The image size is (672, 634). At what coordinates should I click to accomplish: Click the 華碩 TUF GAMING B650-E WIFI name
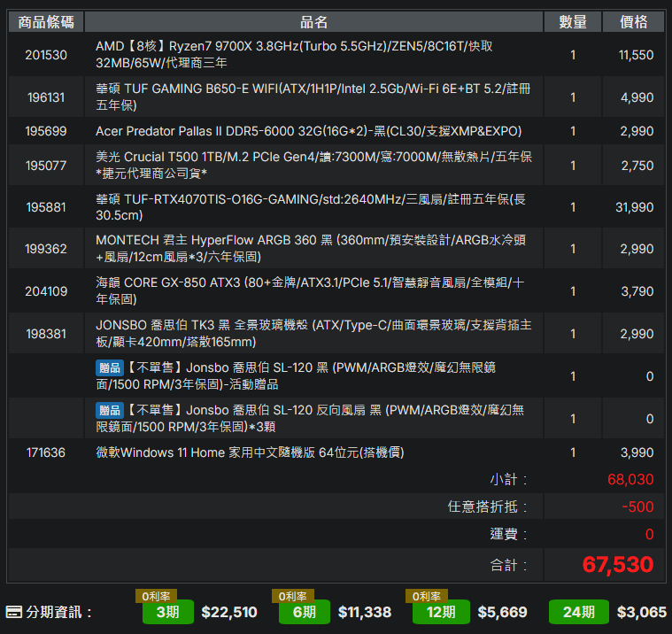313,97
